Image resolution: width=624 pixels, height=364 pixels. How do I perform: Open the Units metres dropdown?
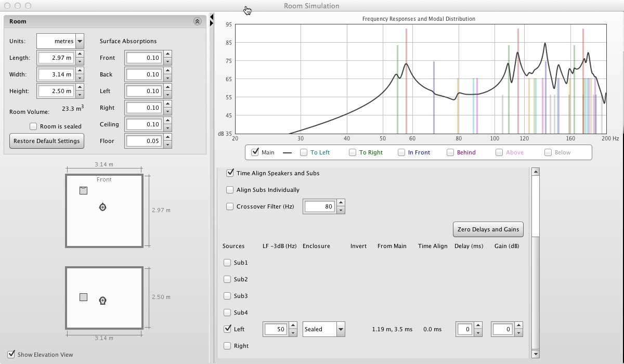(x=60, y=41)
